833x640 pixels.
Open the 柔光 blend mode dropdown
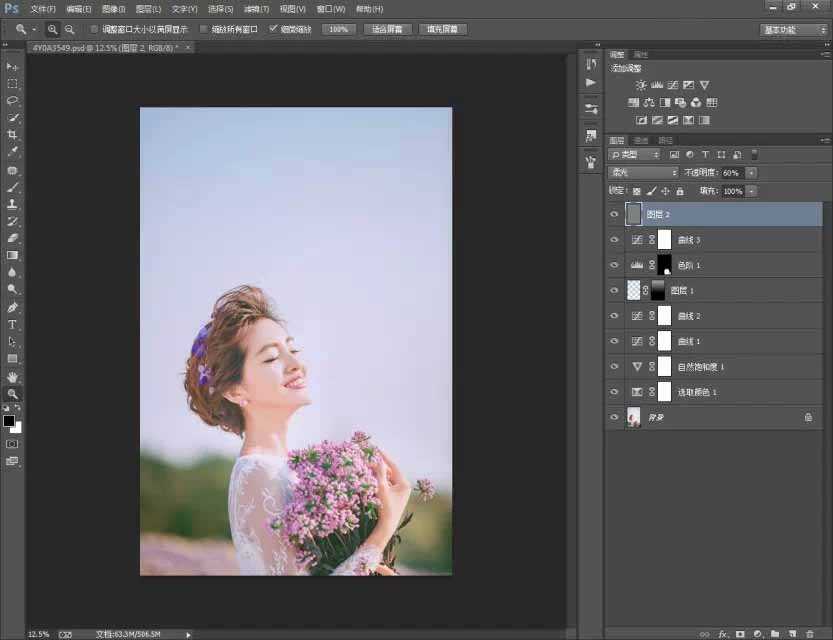click(640, 172)
